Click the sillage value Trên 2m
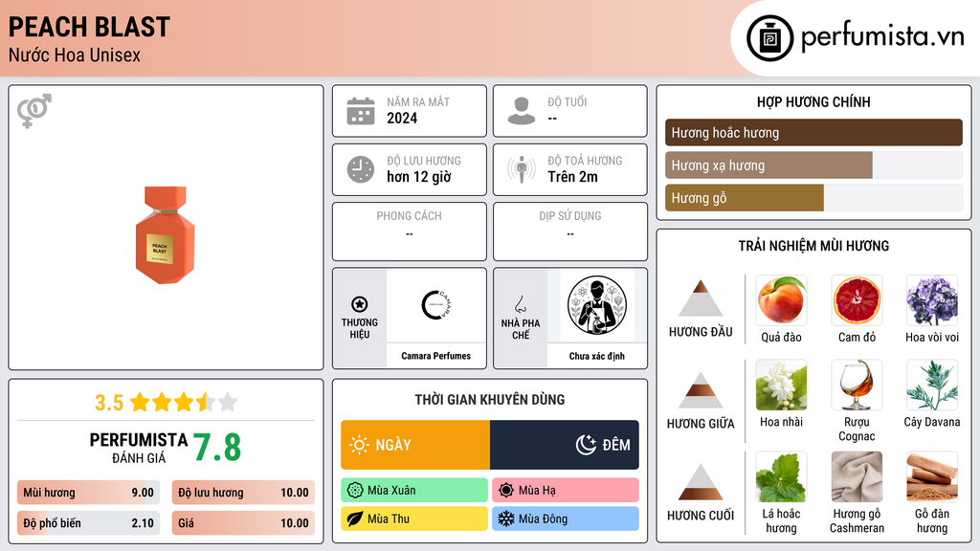This screenshot has height=551, width=980. coord(572,177)
